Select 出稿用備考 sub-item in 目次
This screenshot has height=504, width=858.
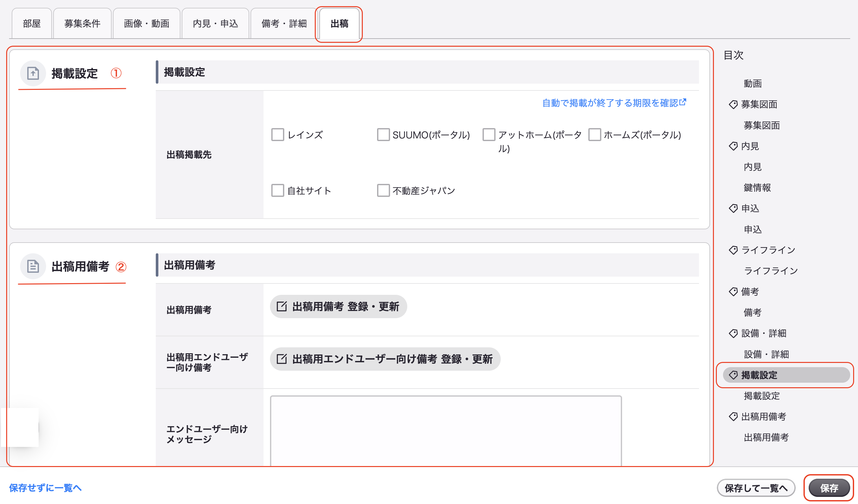pos(766,437)
